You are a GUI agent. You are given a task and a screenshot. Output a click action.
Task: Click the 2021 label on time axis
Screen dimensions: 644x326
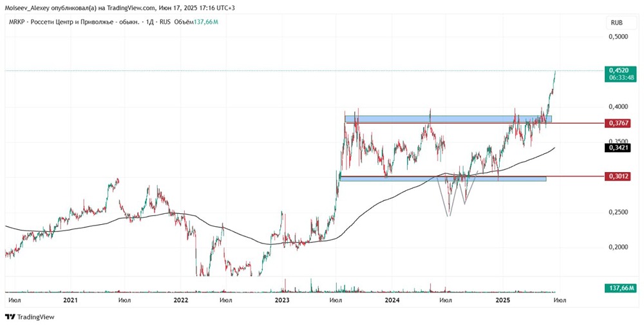tap(70, 300)
